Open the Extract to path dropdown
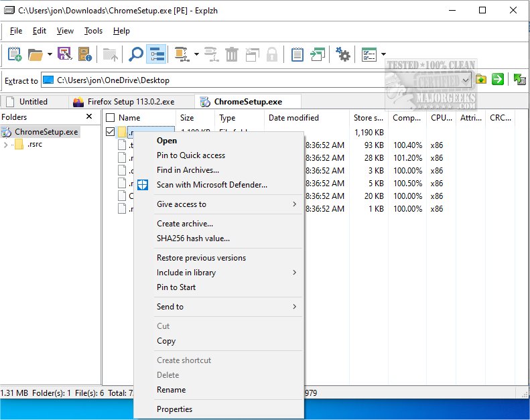This screenshot has height=420, width=530. [x=466, y=80]
